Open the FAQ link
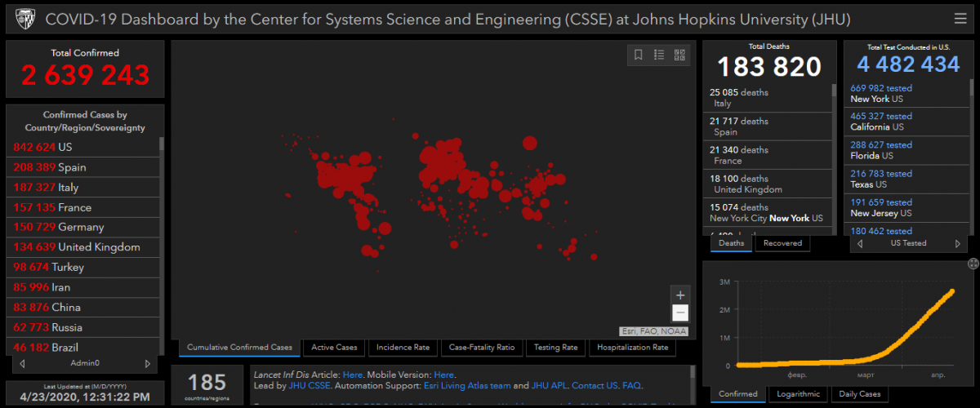This screenshot has width=980, height=408. click(x=631, y=385)
